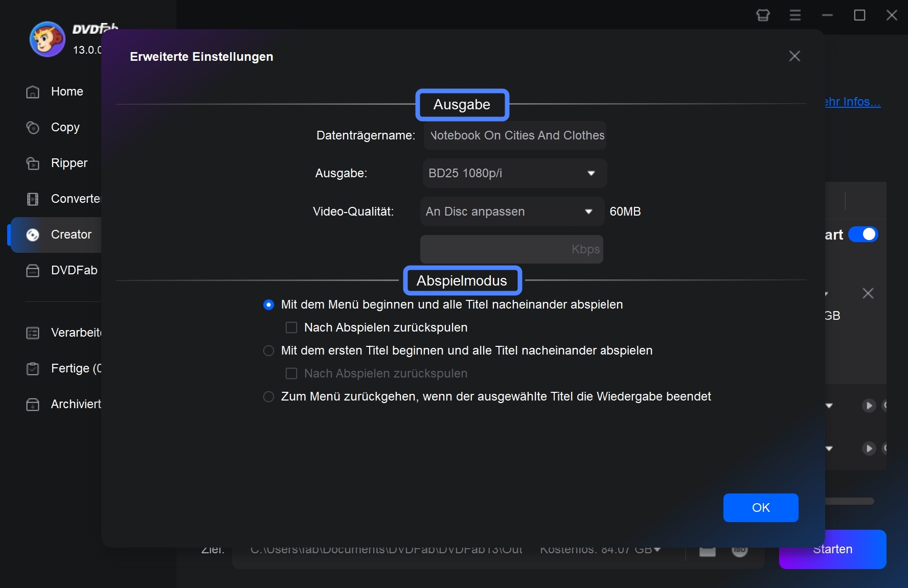
Task: Click the Fertige clipboard icon
Action: [33, 369]
